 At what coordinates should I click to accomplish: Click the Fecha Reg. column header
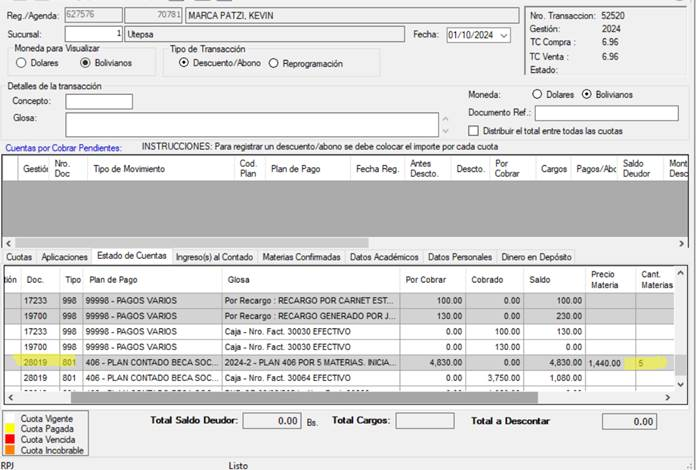(378, 169)
